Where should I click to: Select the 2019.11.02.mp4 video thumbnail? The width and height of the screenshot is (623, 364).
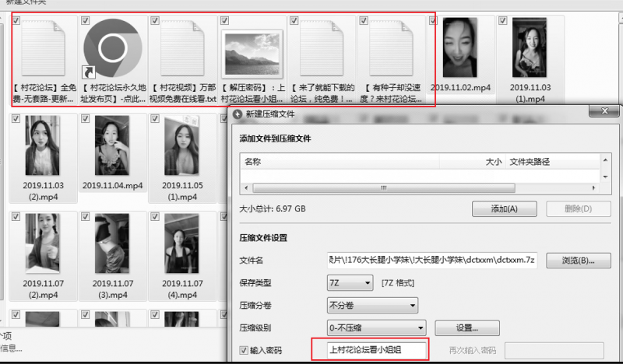tap(464, 49)
